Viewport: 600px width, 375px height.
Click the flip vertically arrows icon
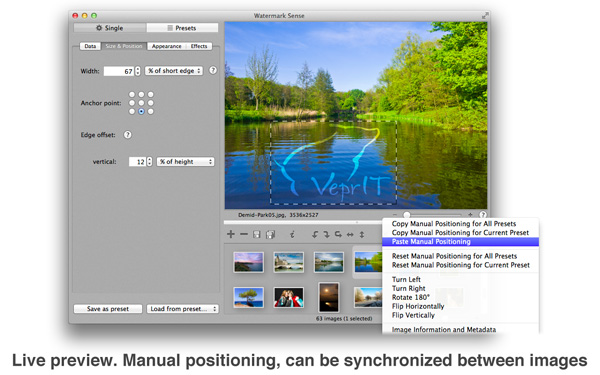pos(362,234)
